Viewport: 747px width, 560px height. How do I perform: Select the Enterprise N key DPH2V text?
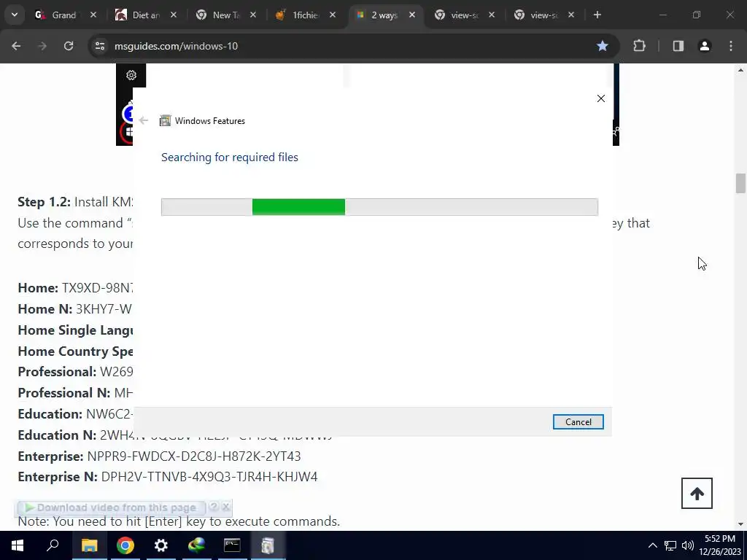coord(209,477)
